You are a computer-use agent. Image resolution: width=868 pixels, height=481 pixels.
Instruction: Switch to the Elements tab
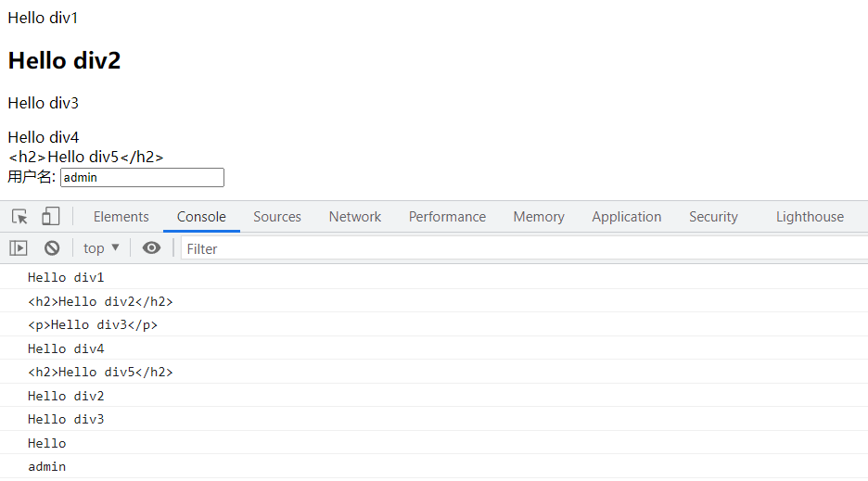click(x=121, y=217)
